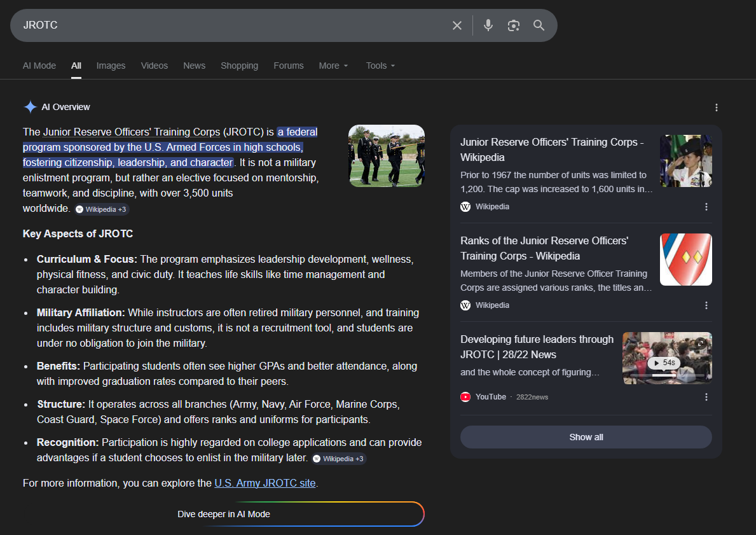
Task: Select the All tab
Action: [76, 66]
